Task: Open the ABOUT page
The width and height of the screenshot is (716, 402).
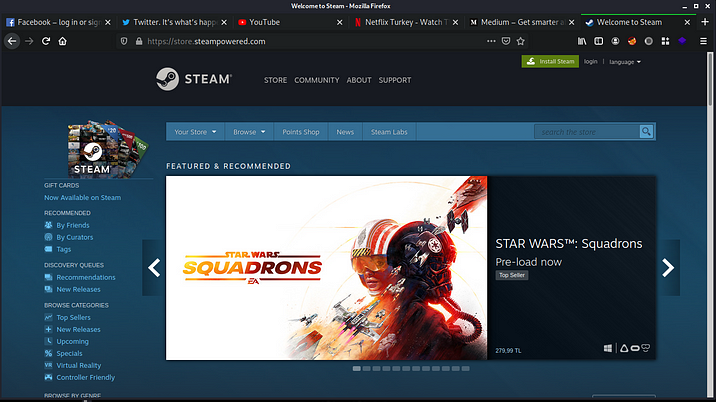Action: pos(359,80)
